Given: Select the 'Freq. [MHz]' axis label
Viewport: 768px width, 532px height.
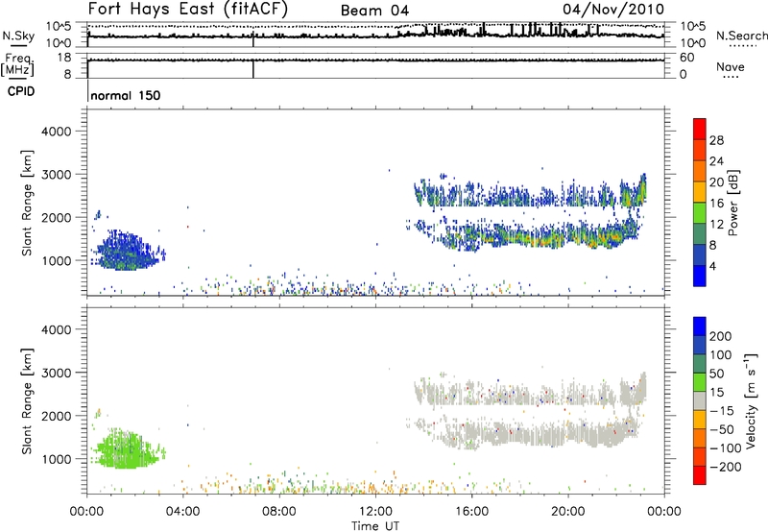Looking at the screenshot, I should point(17,64).
